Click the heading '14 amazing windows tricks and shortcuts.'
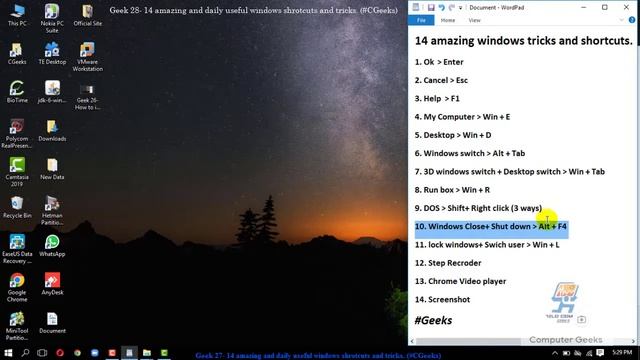The image size is (640, 360). click(x=524, y=41)
